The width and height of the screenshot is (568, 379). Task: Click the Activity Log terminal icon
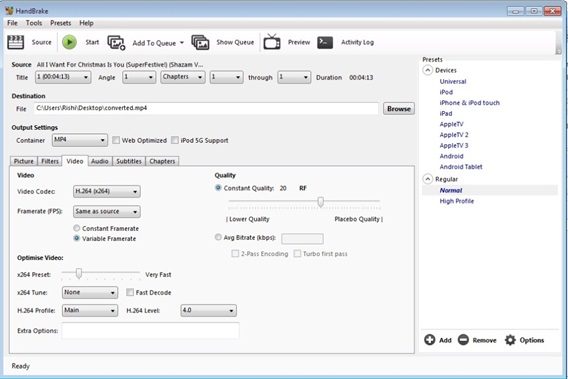click(325, 42)
